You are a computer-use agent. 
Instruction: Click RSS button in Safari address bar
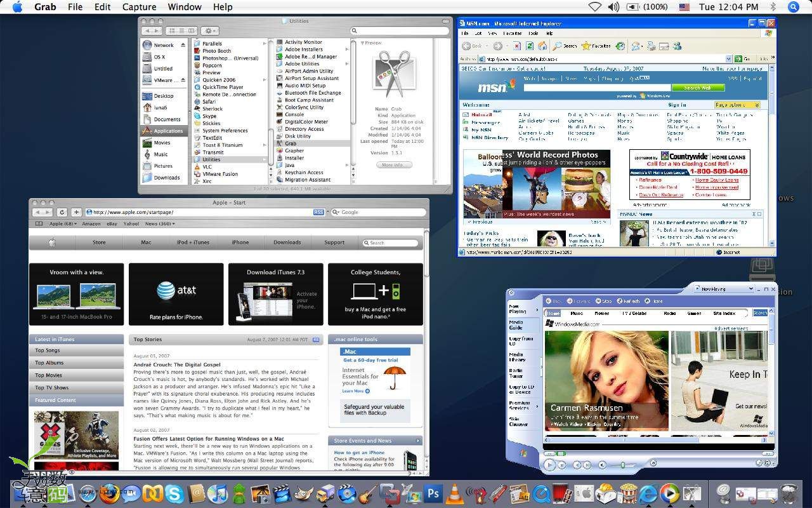pyautogui.click(x=318, y=212)
